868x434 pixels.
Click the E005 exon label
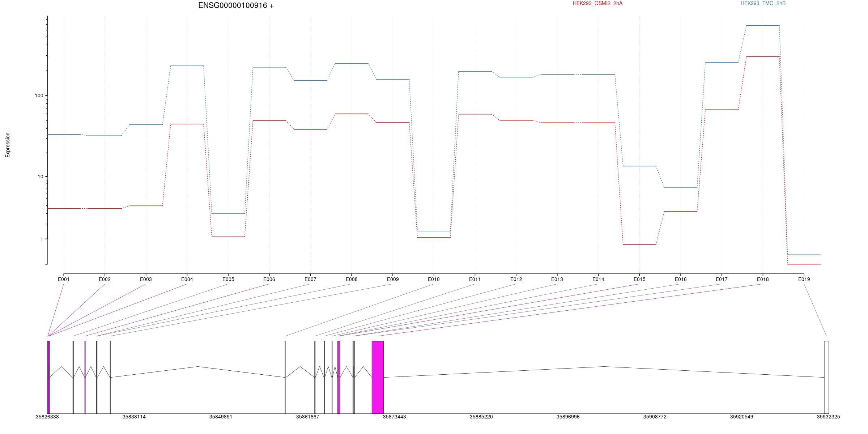[228, 279]
